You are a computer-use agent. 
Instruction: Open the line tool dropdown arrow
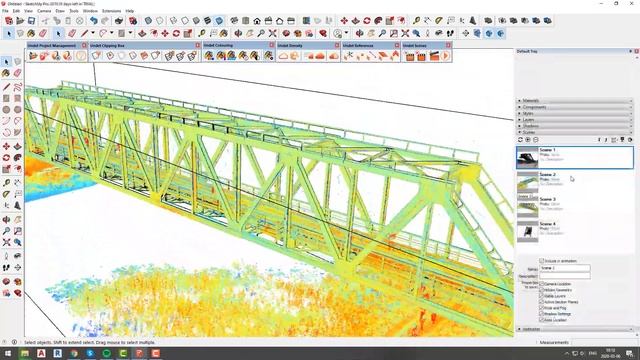pyautogui.click(x=93, y=33)
